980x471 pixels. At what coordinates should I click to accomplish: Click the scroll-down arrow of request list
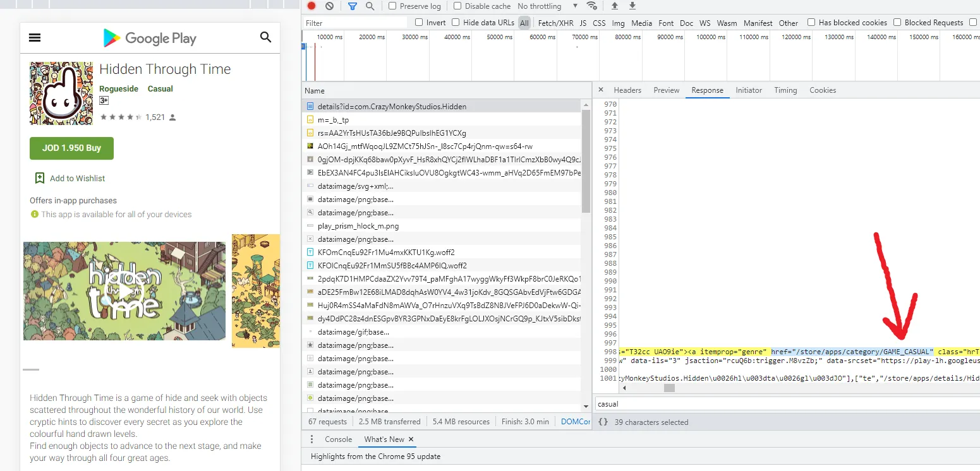[x=586, y=407]
